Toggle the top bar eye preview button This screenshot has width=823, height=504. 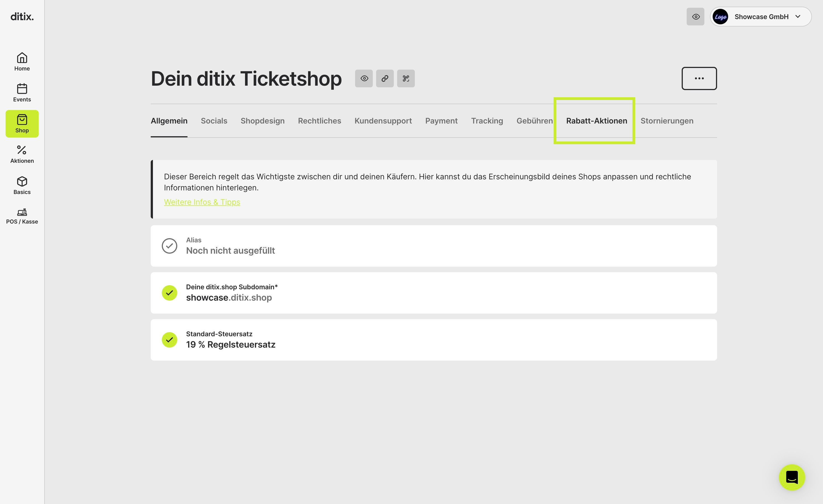[x=696, y=17]
